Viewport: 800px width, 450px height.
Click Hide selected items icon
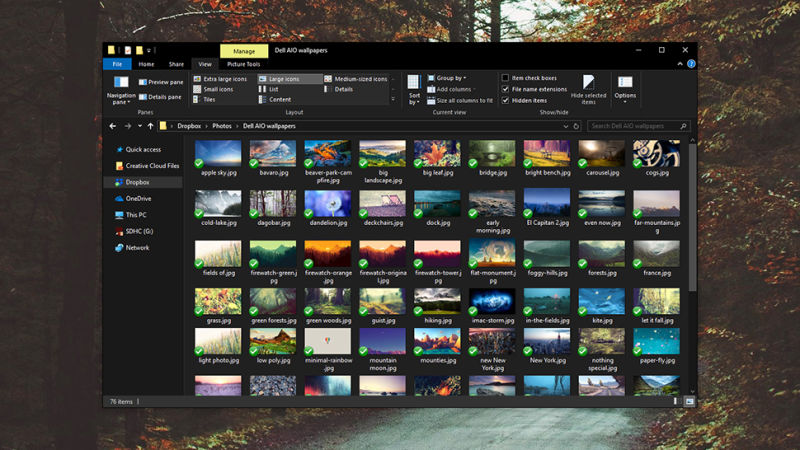click(589, 90)
